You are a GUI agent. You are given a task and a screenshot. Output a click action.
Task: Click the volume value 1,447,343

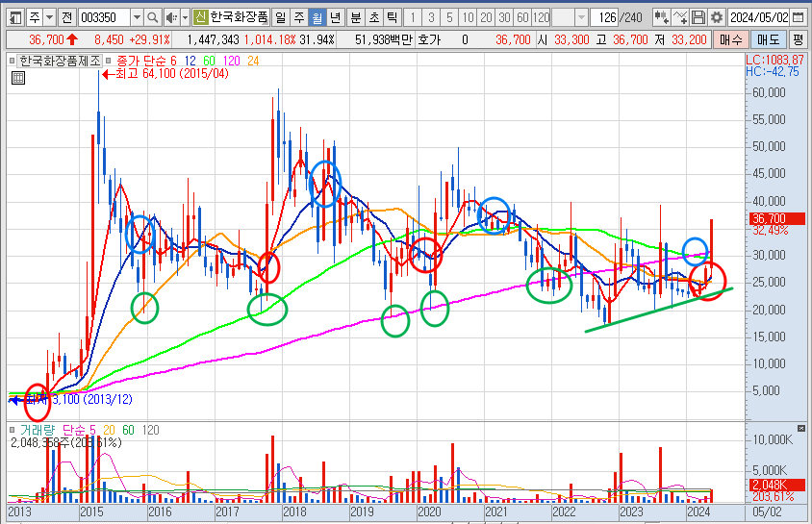click(x=213, y=39)
